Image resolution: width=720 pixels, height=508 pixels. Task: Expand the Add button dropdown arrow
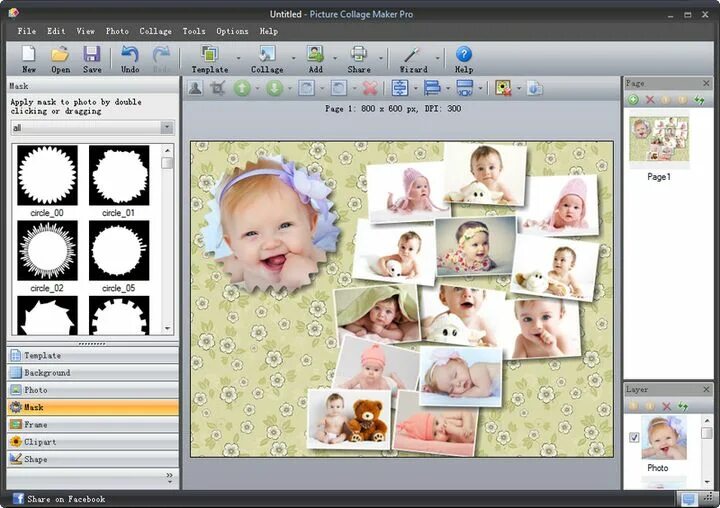pos(335,58)
